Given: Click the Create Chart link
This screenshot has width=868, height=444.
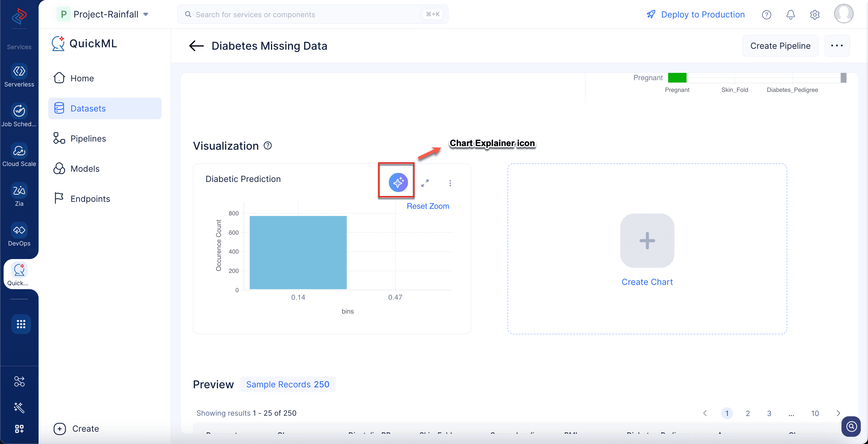Looking at the screenshot, I should (x=647, y=282).
